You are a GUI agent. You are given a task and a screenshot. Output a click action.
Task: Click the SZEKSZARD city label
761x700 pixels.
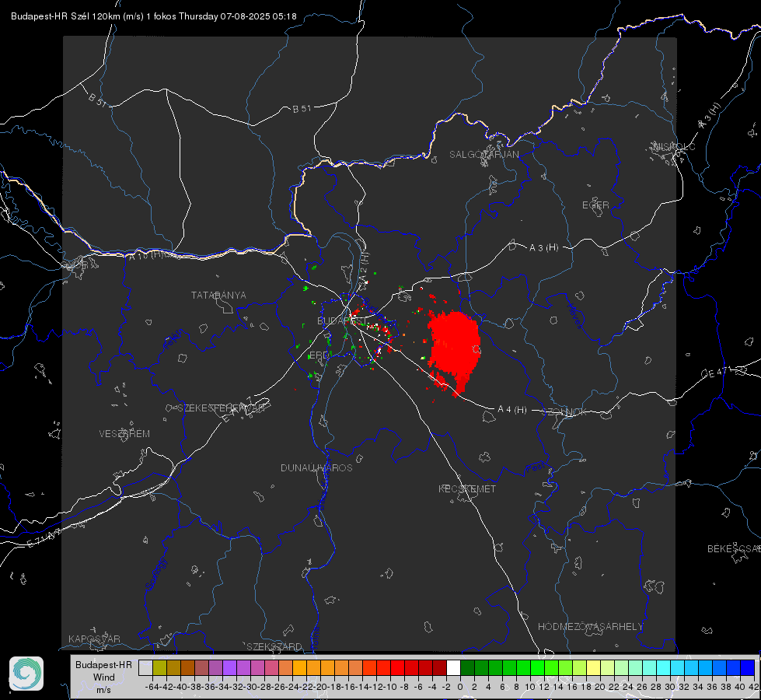pyautogui.click(x=274, y=646)
